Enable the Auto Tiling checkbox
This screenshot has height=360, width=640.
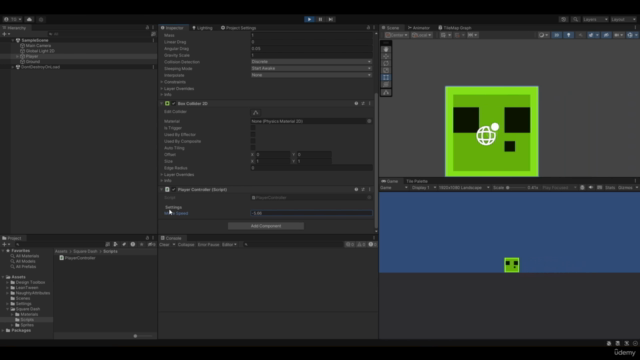click(253, 148)
